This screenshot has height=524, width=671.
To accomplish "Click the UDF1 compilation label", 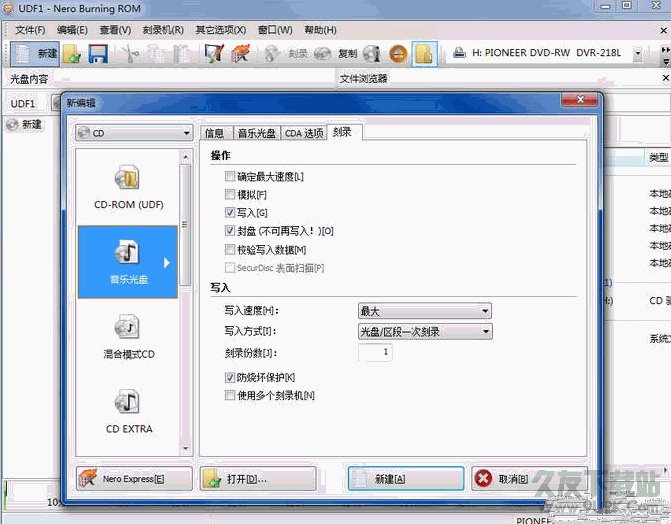I will pos(23,104).
